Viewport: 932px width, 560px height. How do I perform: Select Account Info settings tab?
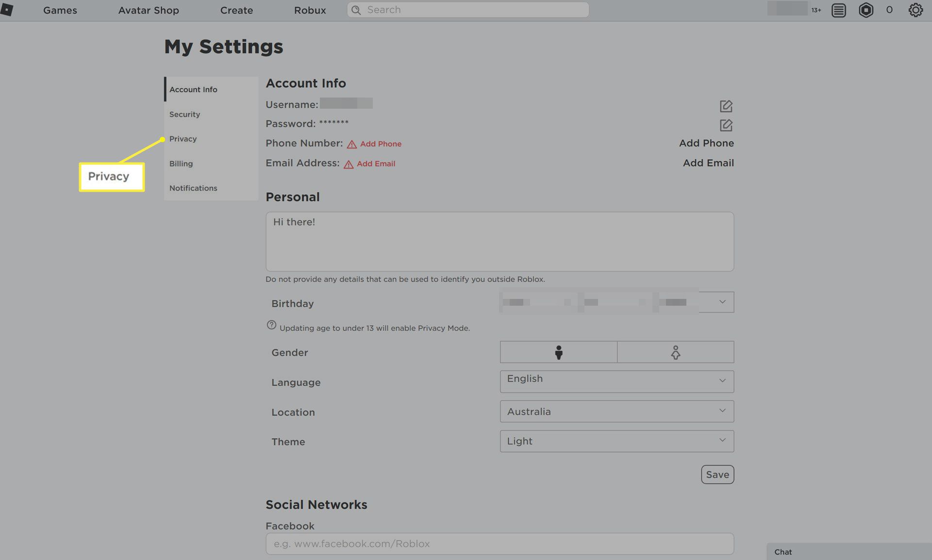[x=211, y=89]
